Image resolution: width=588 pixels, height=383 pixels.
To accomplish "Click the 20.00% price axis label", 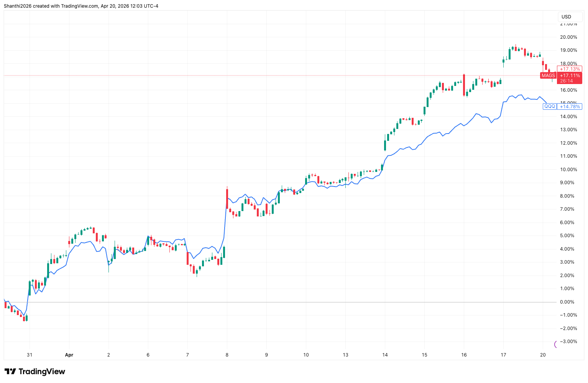I will (568, 37).
